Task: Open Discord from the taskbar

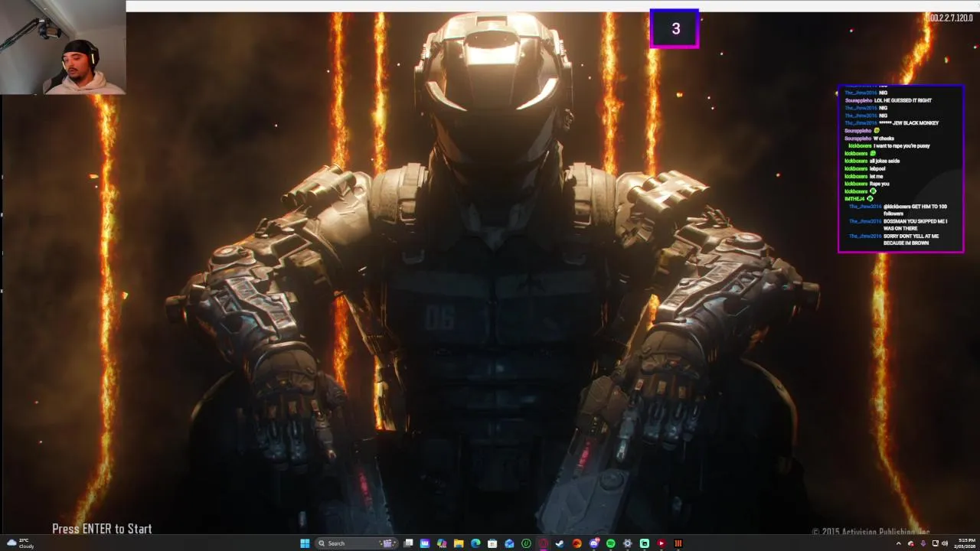Action: click(x=594, y=543)
